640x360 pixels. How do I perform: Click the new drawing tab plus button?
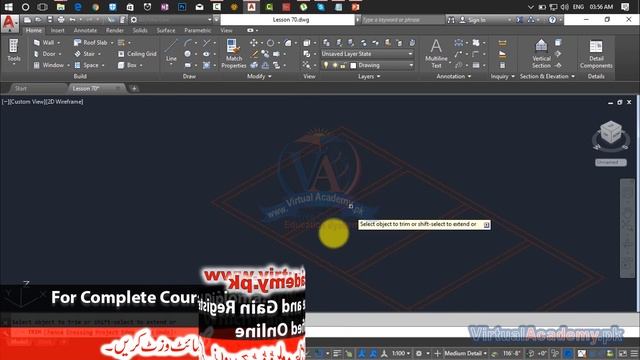134,89
